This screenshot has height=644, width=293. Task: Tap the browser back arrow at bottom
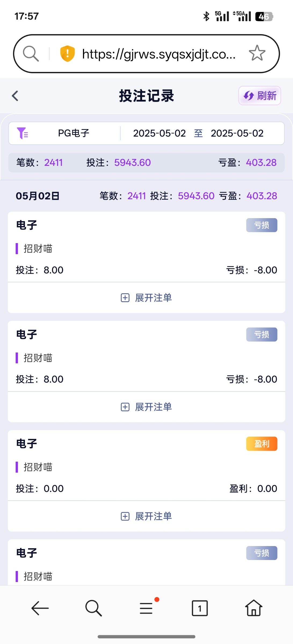(40, 608)
